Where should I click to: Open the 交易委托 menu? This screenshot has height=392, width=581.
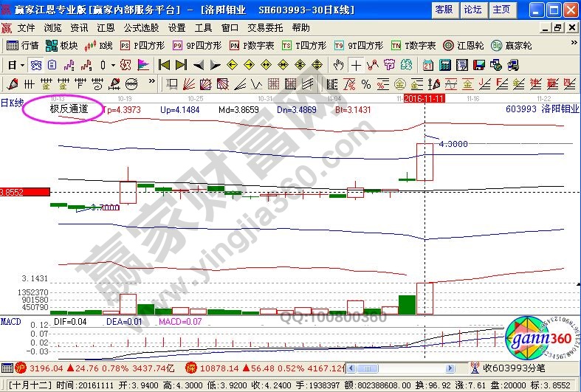[266, 27]
